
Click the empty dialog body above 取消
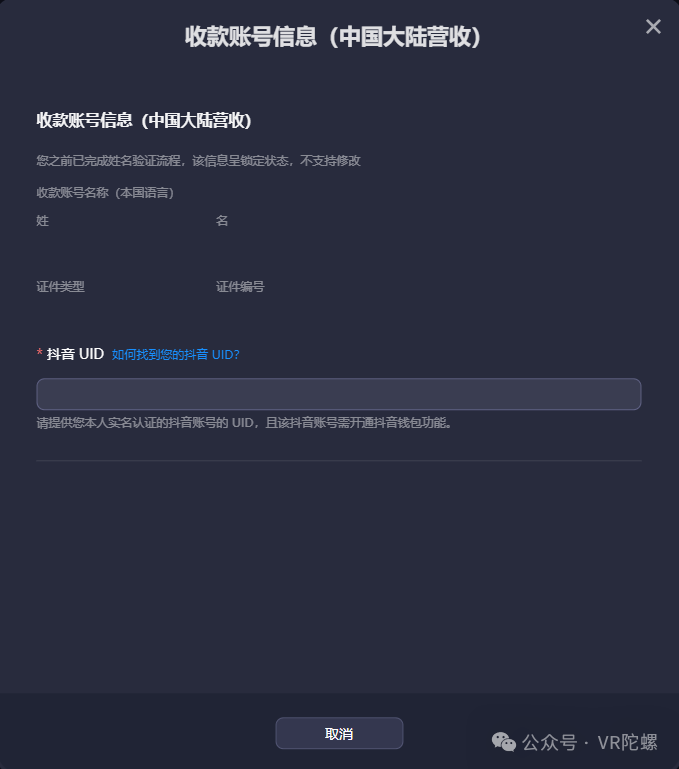tap(339, 576)
